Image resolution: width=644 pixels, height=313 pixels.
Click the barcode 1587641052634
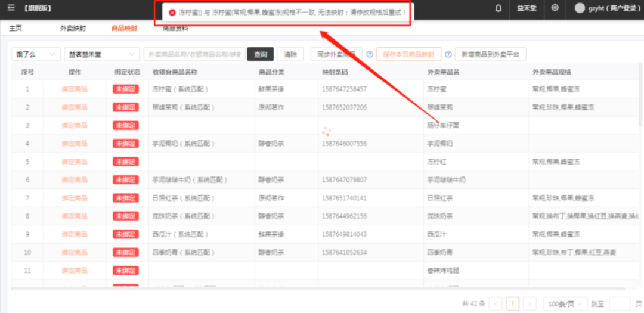coord(345,252)
